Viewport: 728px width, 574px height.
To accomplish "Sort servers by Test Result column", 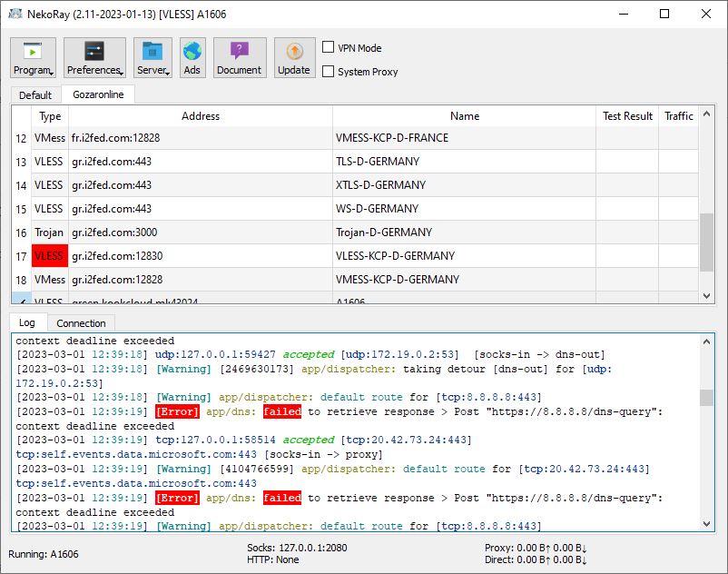I will tap(626, 116).
